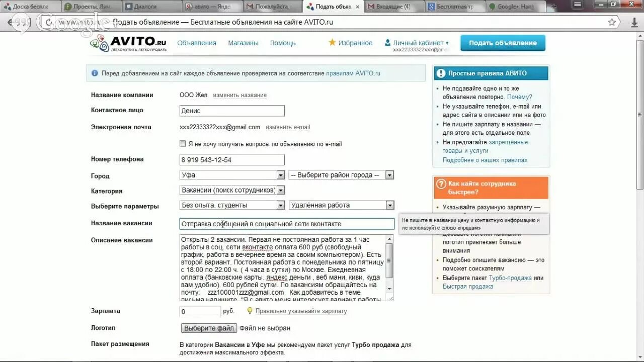Click company name text 'ООО Жел'
This screenshot has height=362, width=644.
point(193,95)
